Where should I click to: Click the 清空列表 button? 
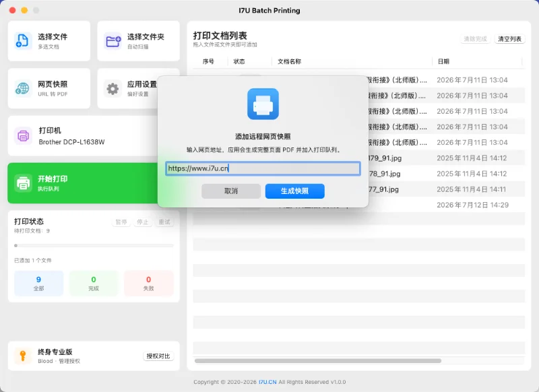coord(509,39)
